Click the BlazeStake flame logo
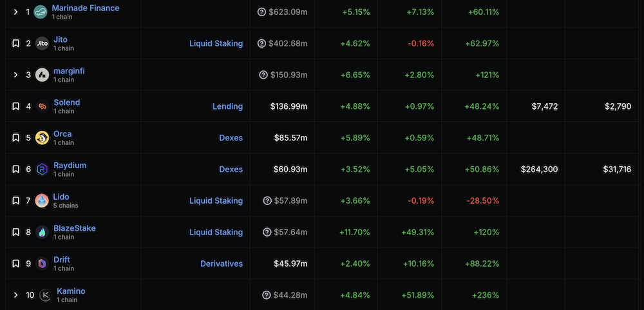The height and width of the screenshot is (310, 644). pos(42,232)
